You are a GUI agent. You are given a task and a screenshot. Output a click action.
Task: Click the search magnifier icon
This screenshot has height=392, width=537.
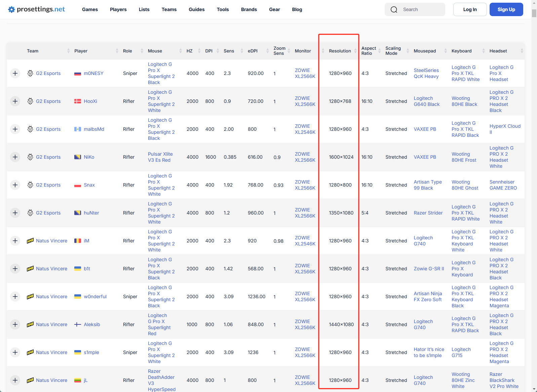(x=394, y=9)
